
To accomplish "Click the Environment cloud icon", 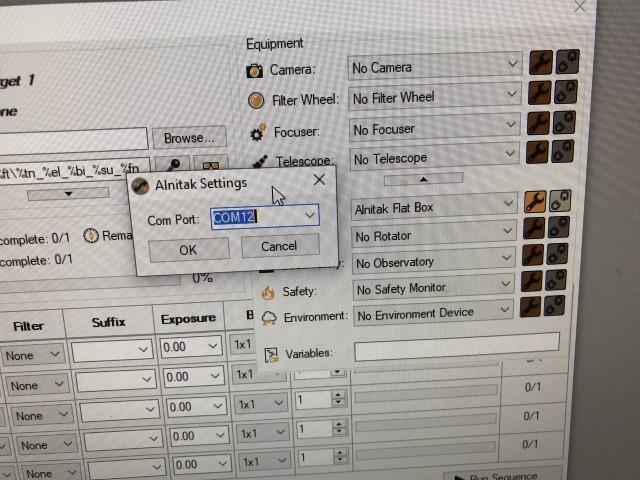I will click(x=269, y=318).
